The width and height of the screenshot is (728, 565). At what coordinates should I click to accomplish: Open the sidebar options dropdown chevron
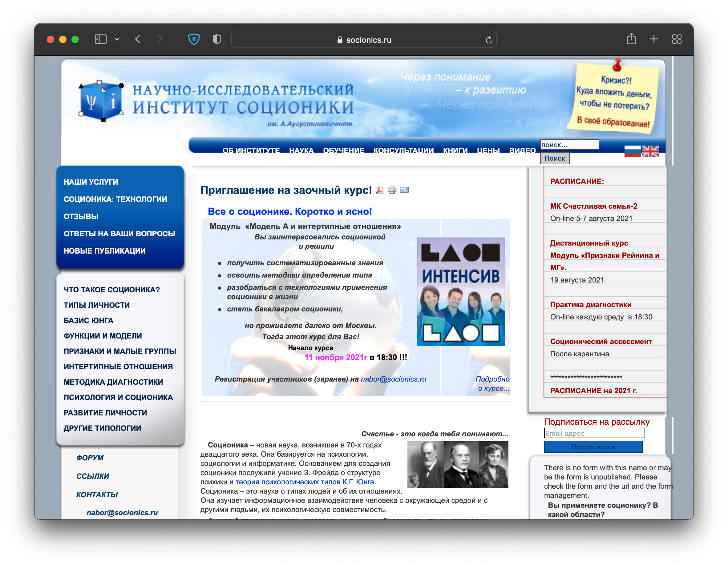tap(117, 39)
